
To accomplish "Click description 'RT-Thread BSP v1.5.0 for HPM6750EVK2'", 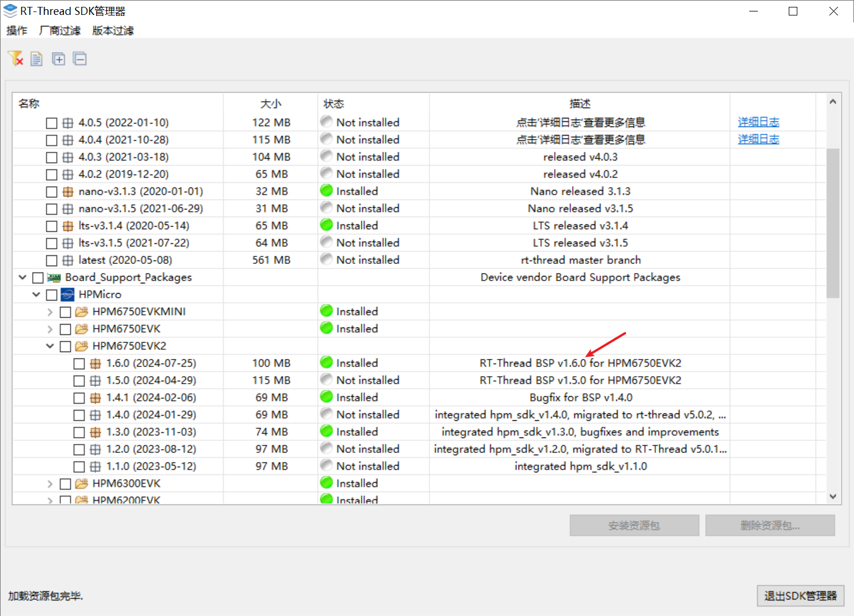I will (x=580, y=380).
